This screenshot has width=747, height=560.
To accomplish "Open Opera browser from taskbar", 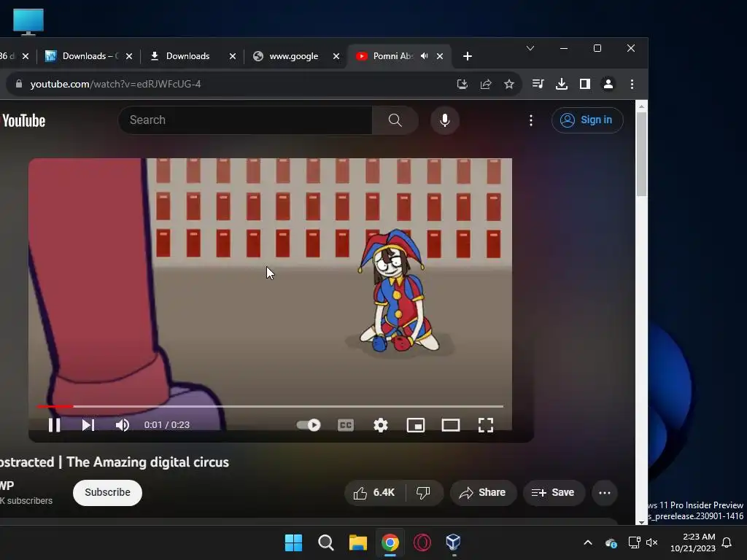I will pos(422,542).
